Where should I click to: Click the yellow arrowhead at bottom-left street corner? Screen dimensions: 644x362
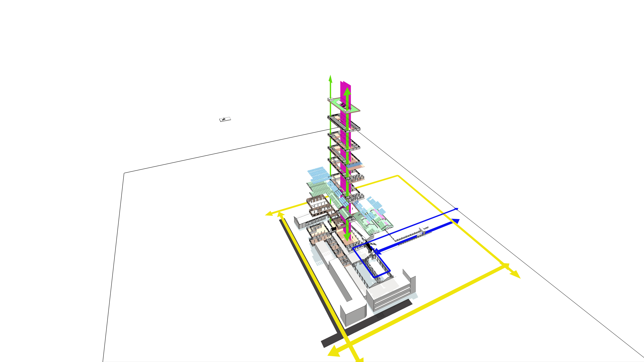[334, 352]
